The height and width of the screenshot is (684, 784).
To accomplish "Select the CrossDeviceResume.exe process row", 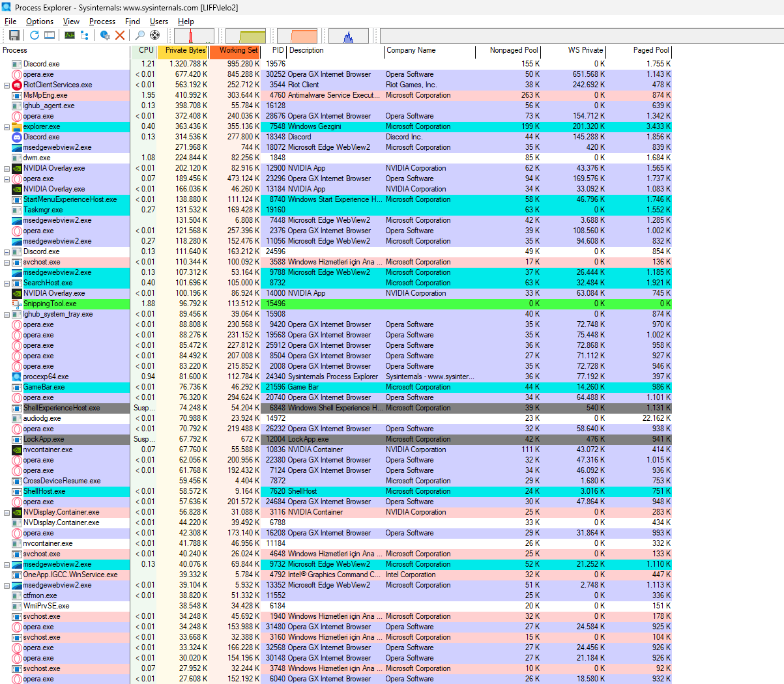I will (x=336, y=481).
